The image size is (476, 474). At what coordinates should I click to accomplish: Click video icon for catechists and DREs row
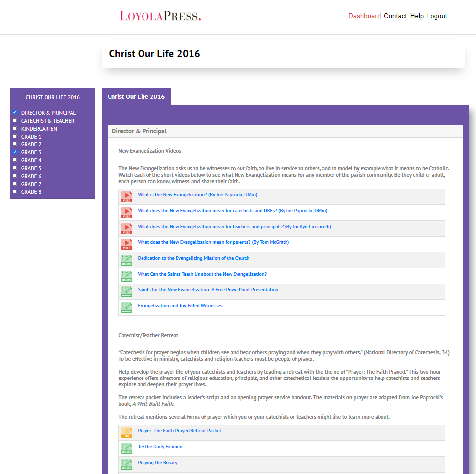[127, 213]
